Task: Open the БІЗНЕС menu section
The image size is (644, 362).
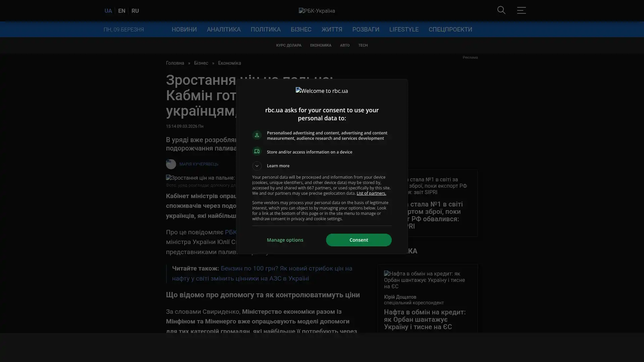Action: click(301, 29)
